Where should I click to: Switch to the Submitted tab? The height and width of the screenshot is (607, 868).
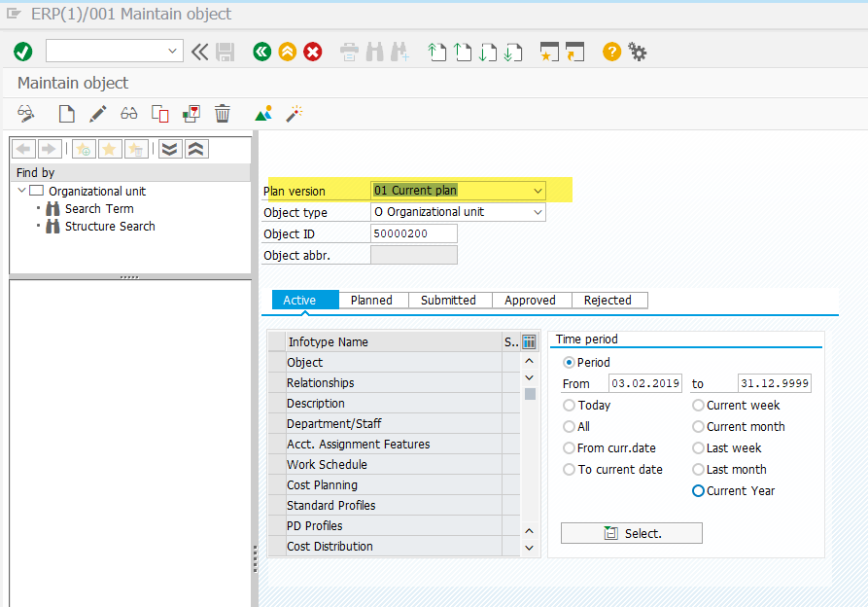(x=449, y=300)
